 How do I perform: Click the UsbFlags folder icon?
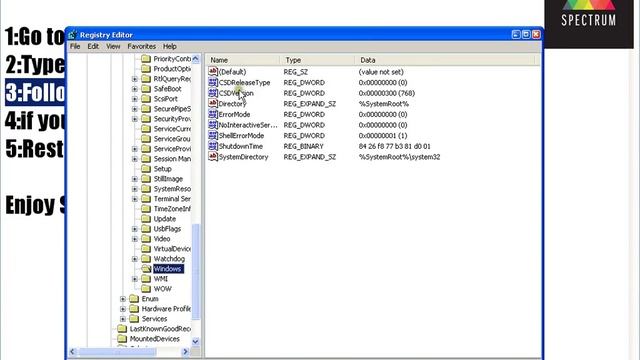tap(146, 229)
